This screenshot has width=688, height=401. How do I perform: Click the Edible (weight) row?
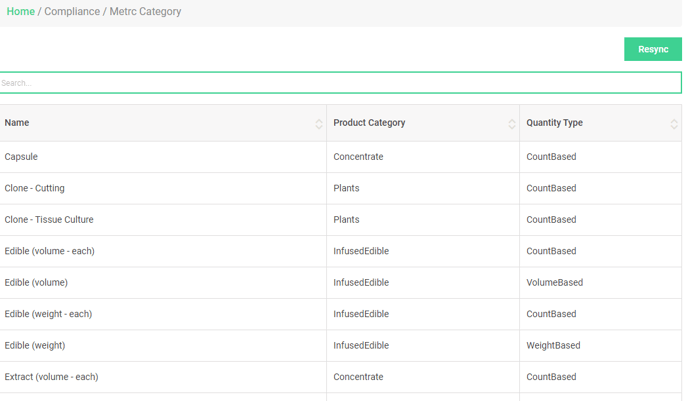(x=340, y=346)
